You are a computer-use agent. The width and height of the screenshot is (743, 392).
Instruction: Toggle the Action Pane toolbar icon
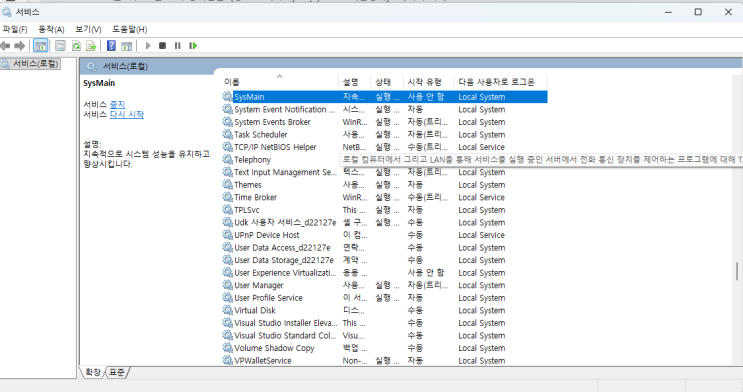click(x=127, y=46)
